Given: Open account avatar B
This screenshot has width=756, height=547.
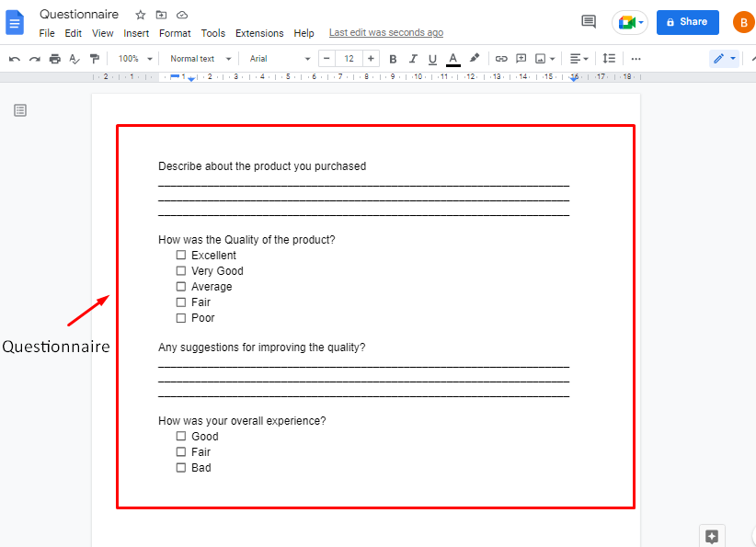Looking at the screenshot, I should 743,23.
